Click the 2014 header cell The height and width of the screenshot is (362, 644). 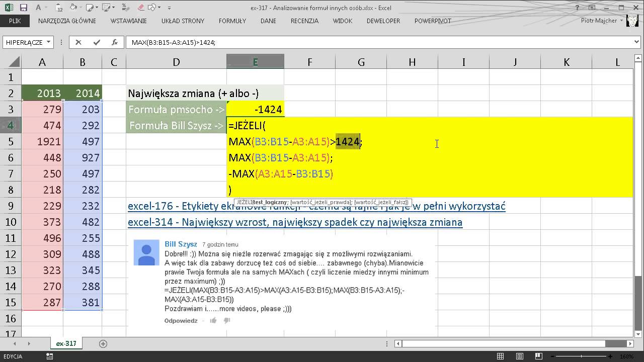click(x=83, y=94)
